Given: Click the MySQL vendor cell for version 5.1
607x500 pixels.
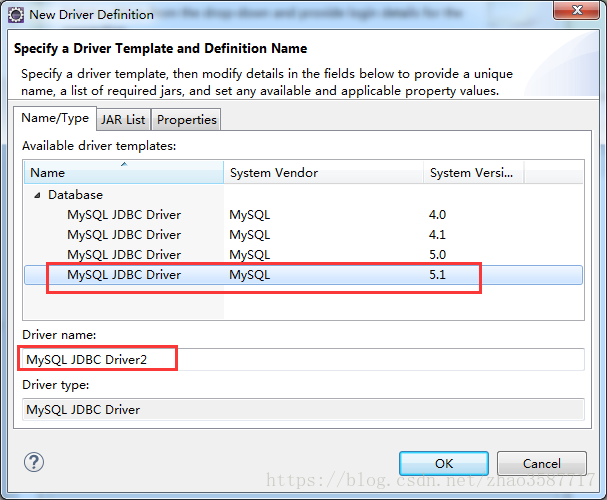Looking at the screenshot, I should coord(250,275).
